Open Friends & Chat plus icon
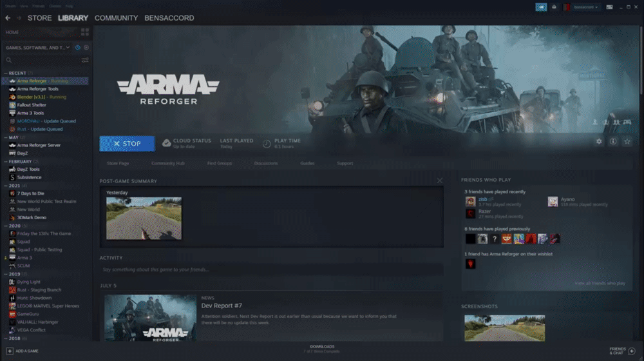Screen dimensions: 644x361 coord(632,351)
